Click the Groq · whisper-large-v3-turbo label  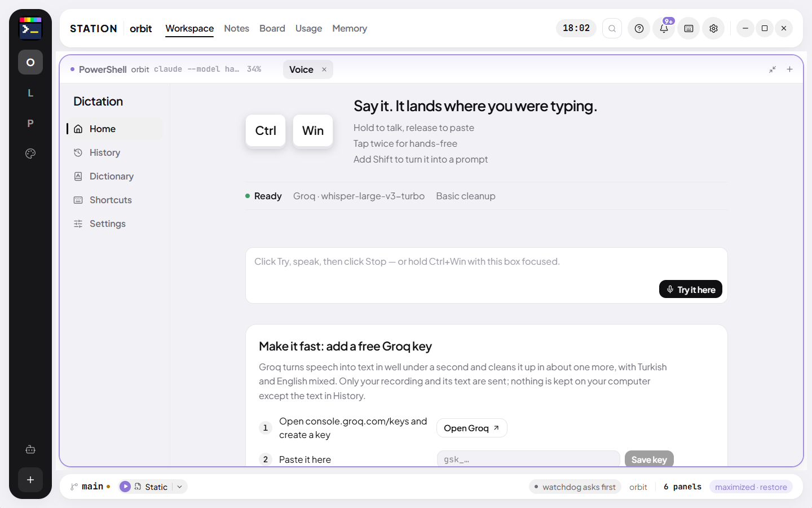pyautogui.click(x=359, y=196)
